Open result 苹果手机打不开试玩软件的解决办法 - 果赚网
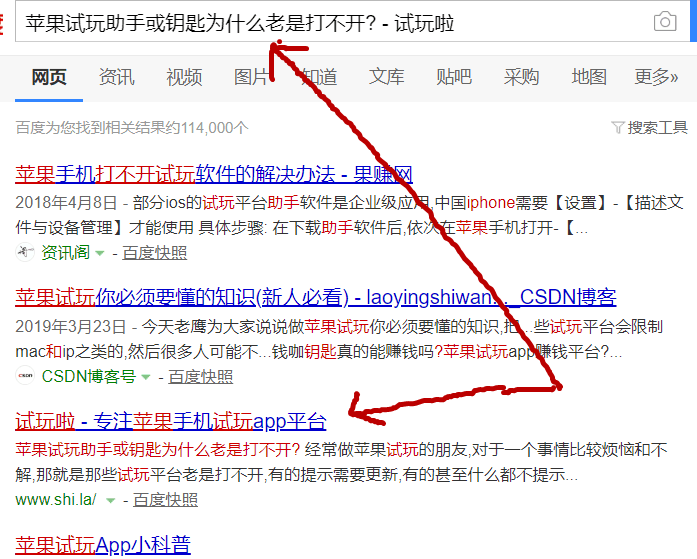Image resolution: width=697 pixels, height=559 pixels. click(x=214, y=174)
